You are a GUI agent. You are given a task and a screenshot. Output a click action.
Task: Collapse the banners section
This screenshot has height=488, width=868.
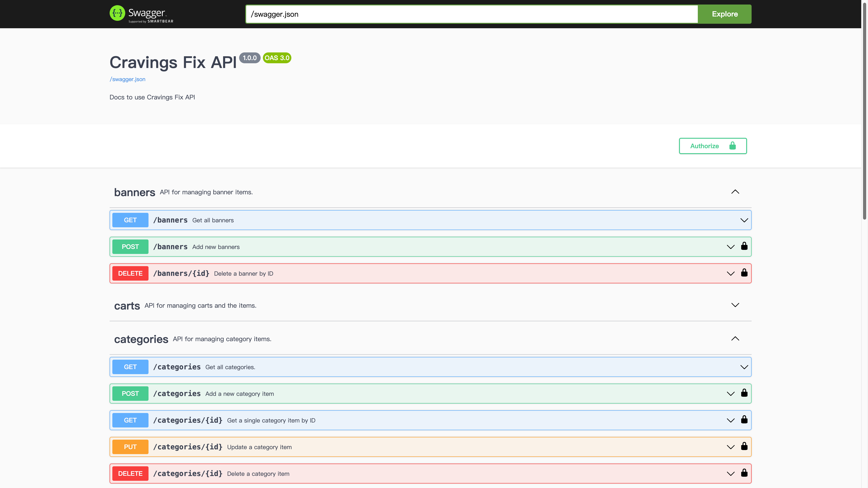click(735, 192)
